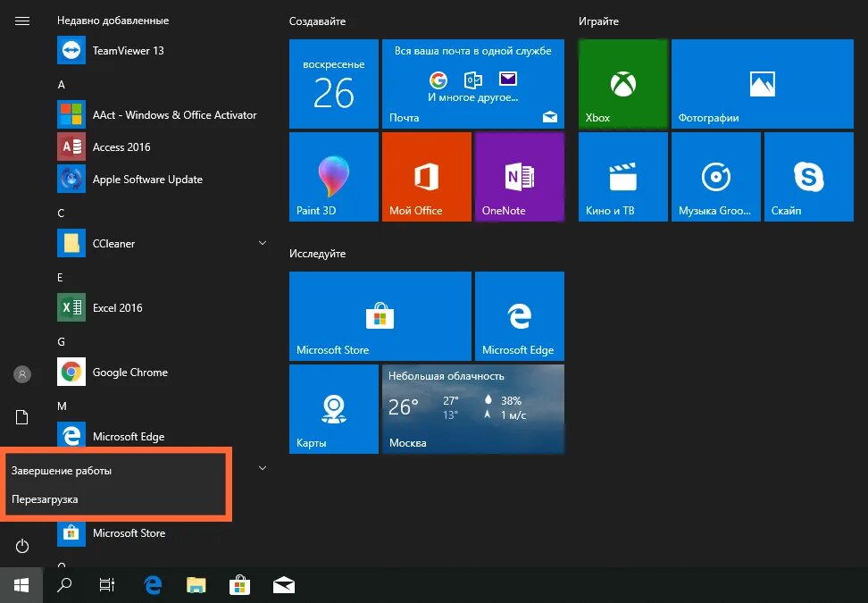
Task: Launch Access 2016
Action: [163, 147]
